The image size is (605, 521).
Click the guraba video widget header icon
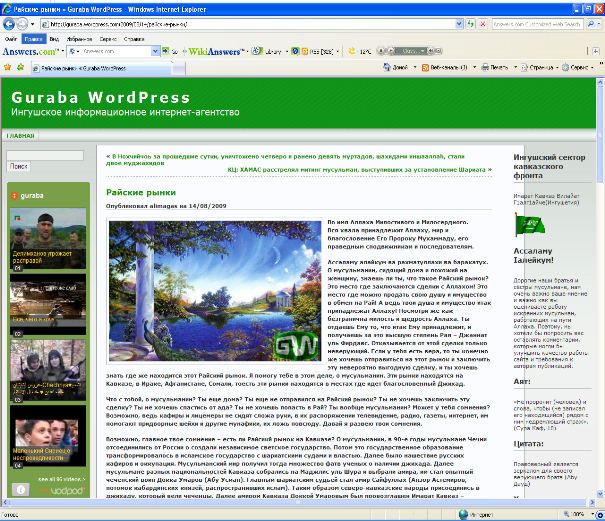(x=15, y=196)
